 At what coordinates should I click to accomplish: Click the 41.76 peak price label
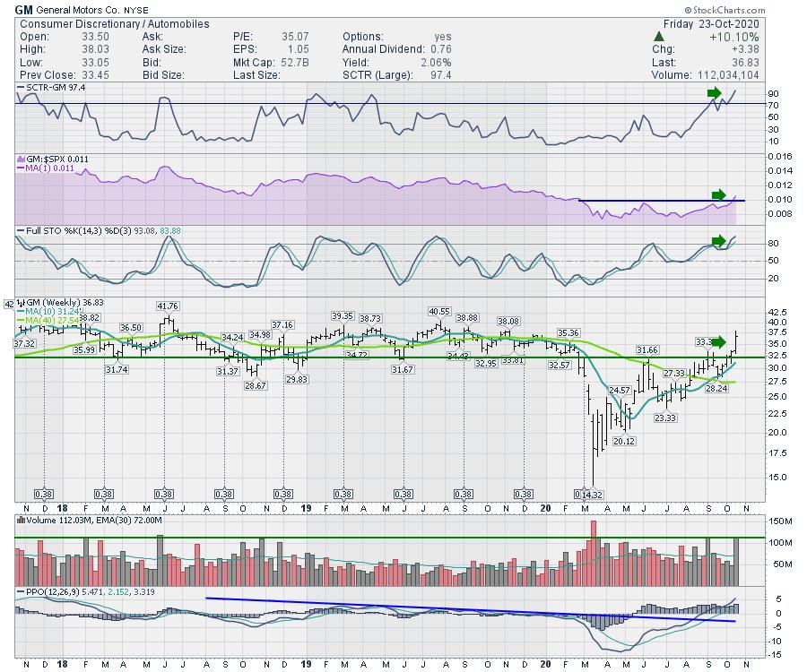pyautogui.click(x=168, y=306)
